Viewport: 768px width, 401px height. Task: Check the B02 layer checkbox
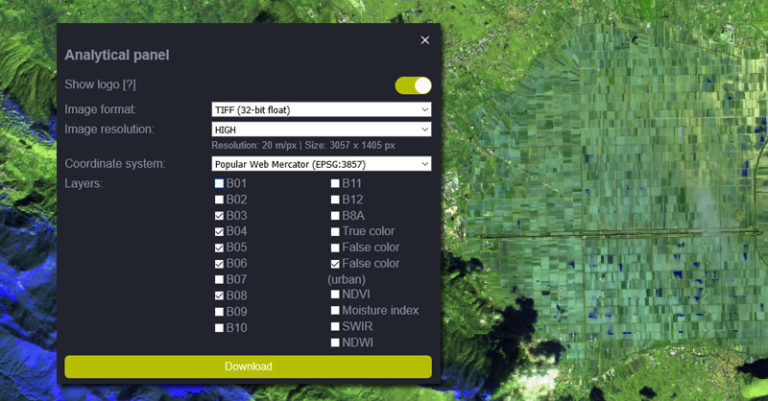pos(219,200)
